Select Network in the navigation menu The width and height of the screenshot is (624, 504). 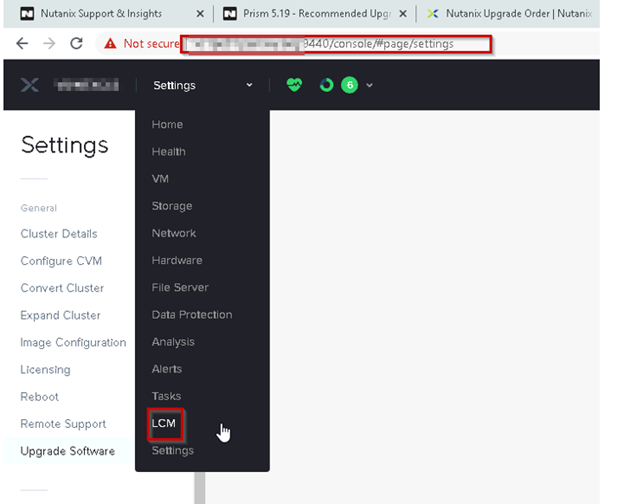174,233
